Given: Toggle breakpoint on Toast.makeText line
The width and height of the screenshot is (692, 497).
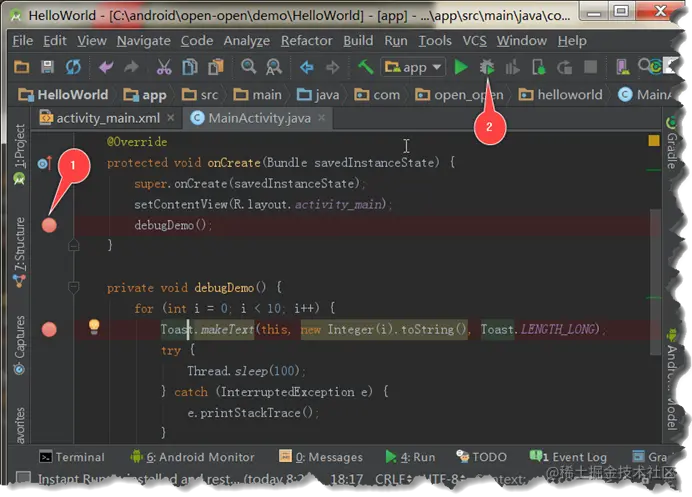Looking at the screenshot, I should pyautogui.click(x=49, y=329).
